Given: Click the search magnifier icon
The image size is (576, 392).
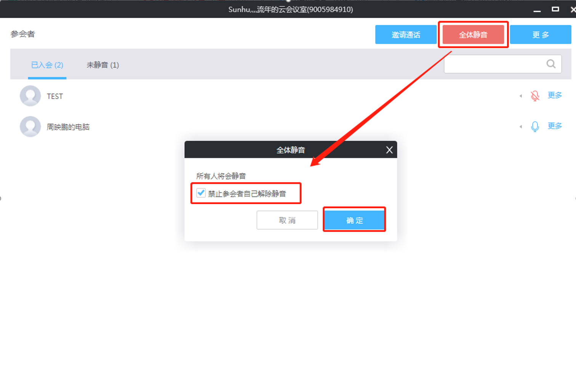Looking at the screenshot, I should click(551, 64).
